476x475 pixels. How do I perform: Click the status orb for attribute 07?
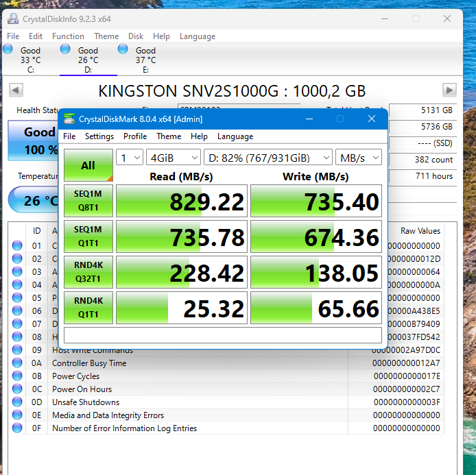click(17, 324)
